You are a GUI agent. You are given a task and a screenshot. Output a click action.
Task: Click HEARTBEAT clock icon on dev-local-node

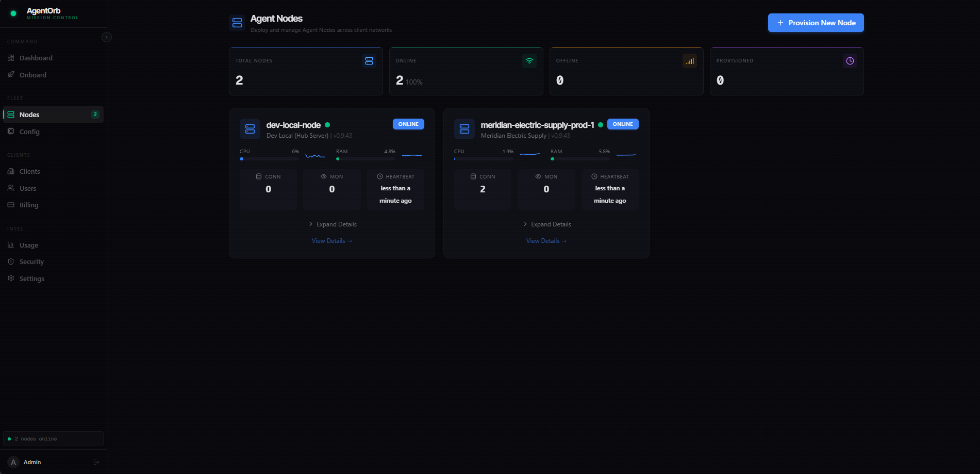pyautogui.click(x=380, y=176)
